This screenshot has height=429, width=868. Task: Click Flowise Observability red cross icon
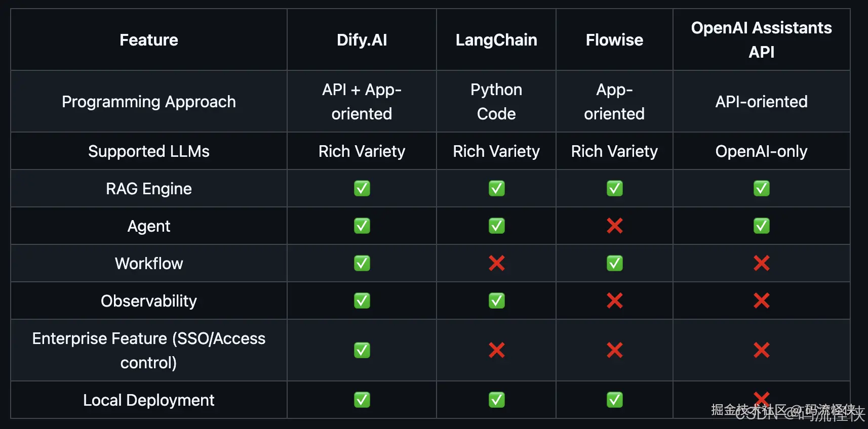click(x=614, y=301)
